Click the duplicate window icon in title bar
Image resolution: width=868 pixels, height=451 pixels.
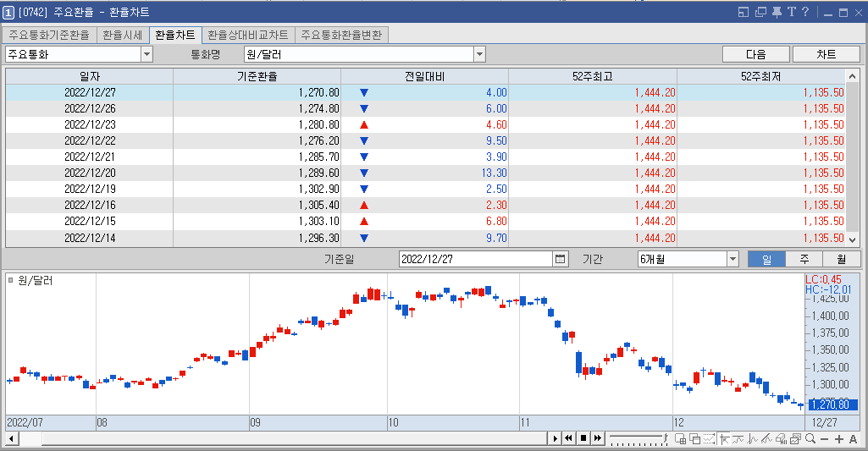pyautogui.click(x=760, y=12)
